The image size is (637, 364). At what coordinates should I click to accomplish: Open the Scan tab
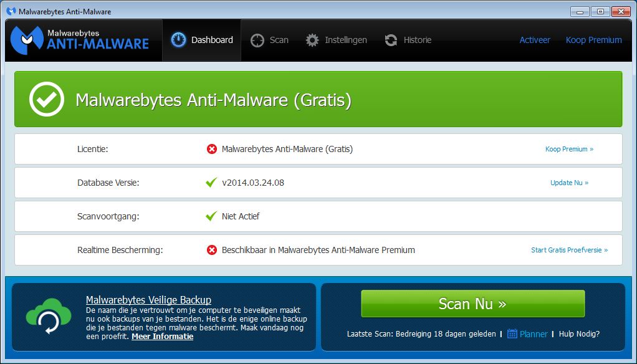coord(270,40)
